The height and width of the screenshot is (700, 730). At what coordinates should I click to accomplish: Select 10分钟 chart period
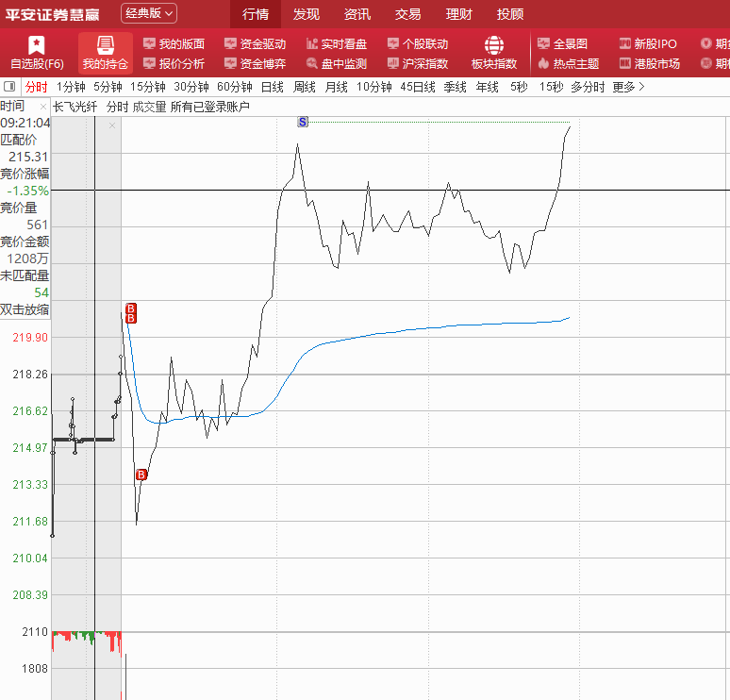pyautogui.click(x=374, y=87)
